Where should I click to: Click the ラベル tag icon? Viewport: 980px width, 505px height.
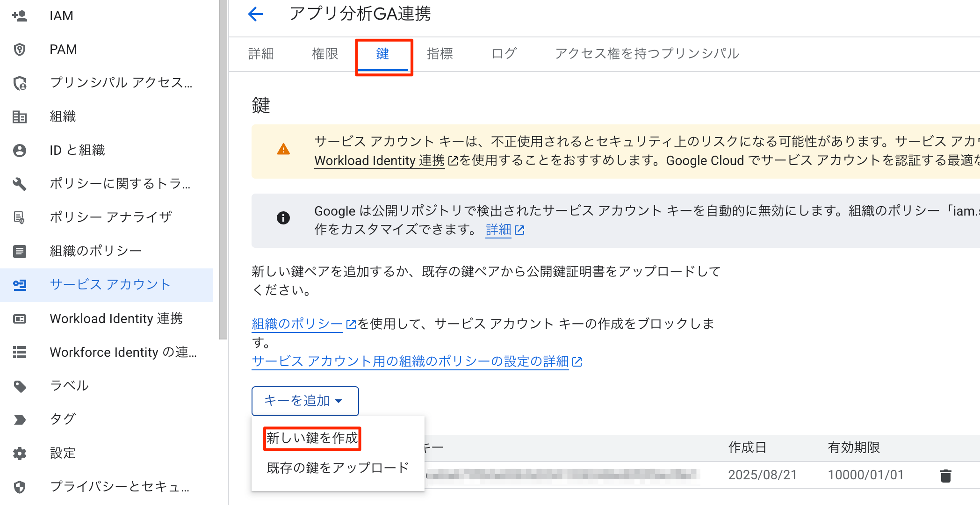coord(20,386)
